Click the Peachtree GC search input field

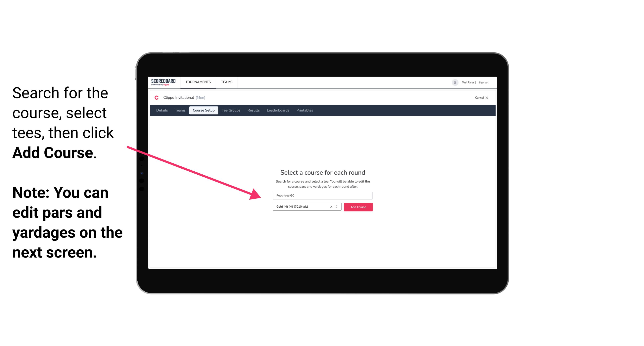pos(322,195)
